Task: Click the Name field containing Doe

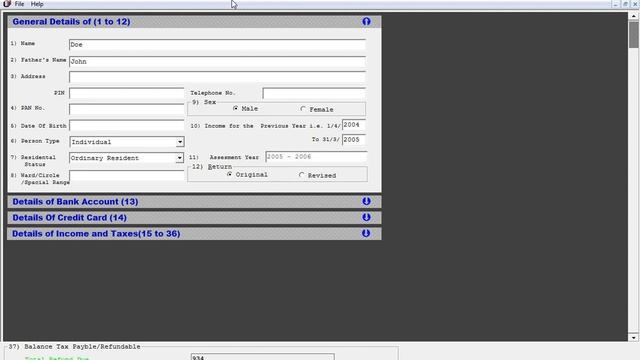Action: coord(217,44)
